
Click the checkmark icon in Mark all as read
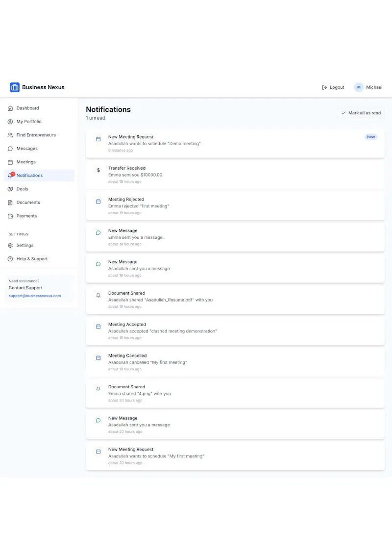pos(343,113)
